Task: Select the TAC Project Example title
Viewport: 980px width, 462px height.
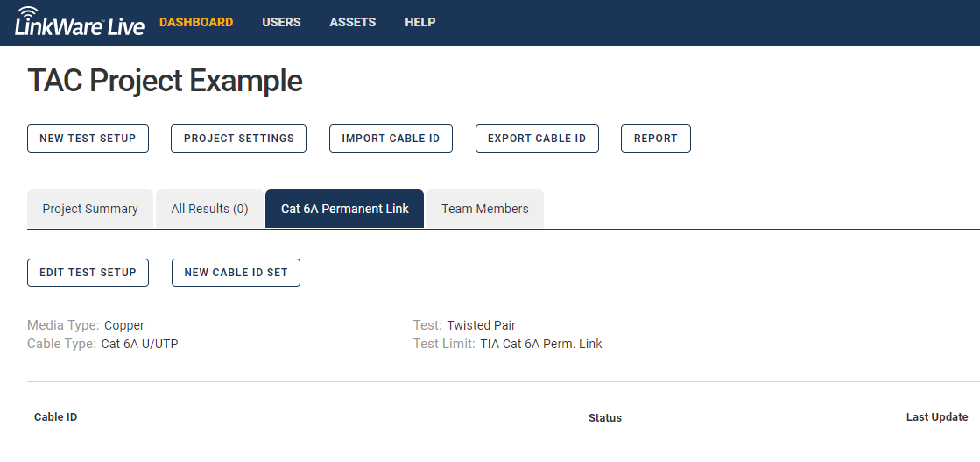Action: [x=165, y=81]
